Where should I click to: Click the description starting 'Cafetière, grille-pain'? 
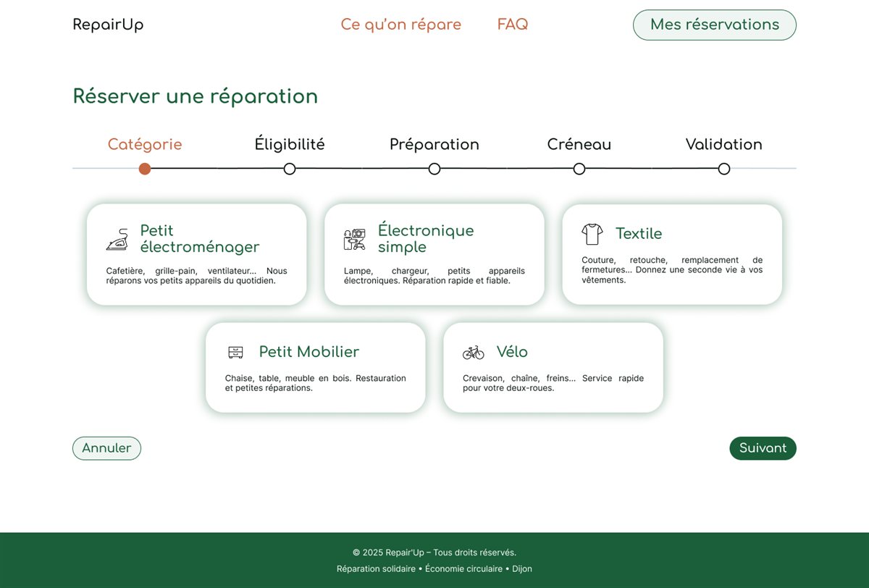click(197, 276)
